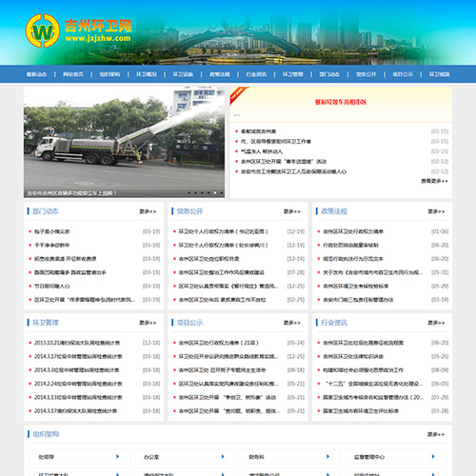This screenshot has width=476, height=476.
Task: Open the 财务科 department button
Action: coord(290,457)
